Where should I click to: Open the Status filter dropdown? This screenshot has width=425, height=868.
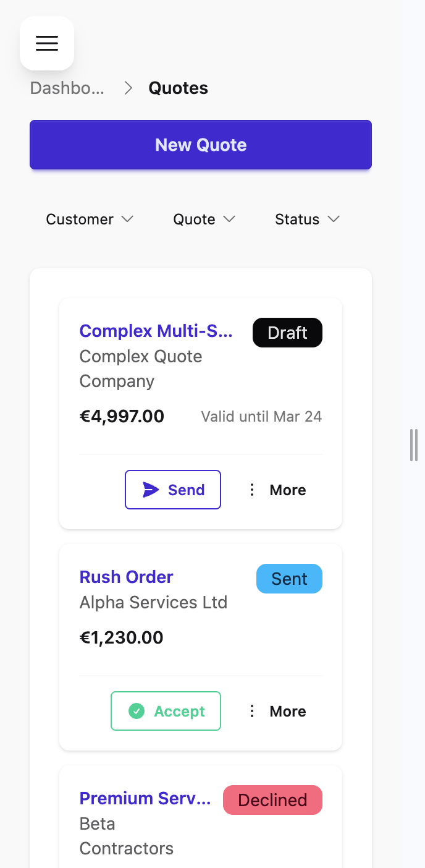pos(307,219)
